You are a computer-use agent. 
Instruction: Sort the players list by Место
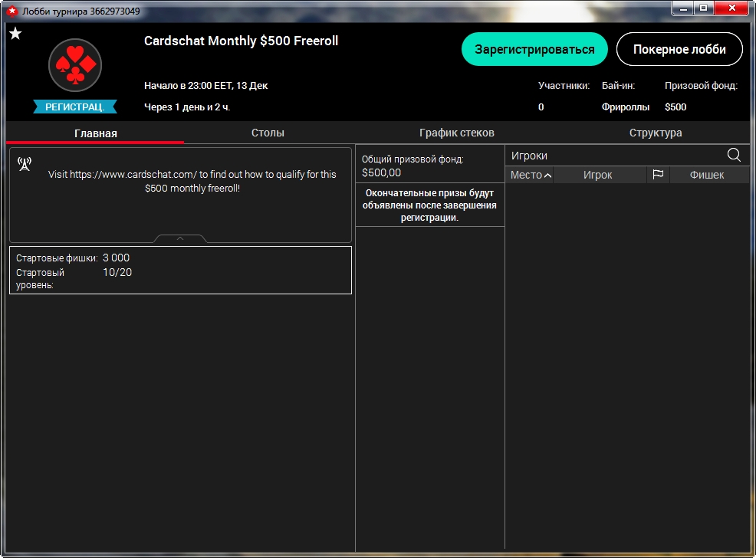(x=530, y=175)
